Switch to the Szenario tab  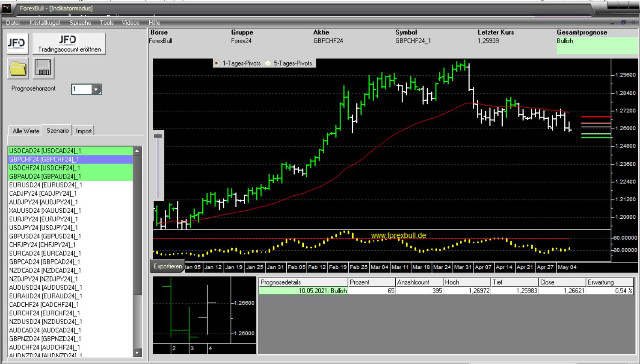click(x=57, y=130)
